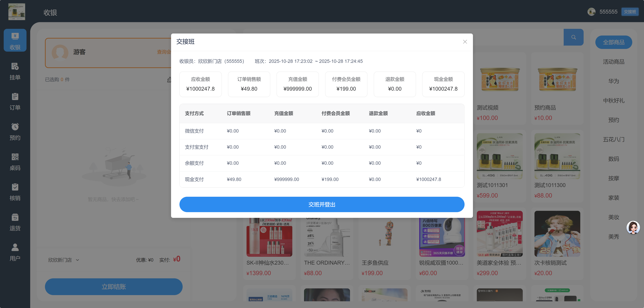Switch to the 活动商品 category tab

point(613,61)
